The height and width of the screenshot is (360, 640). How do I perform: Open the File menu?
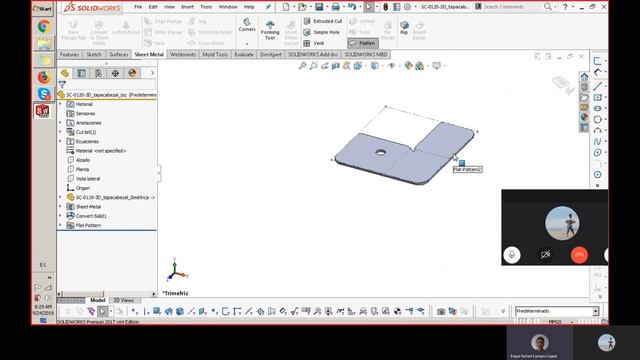(x=138, y=7)
